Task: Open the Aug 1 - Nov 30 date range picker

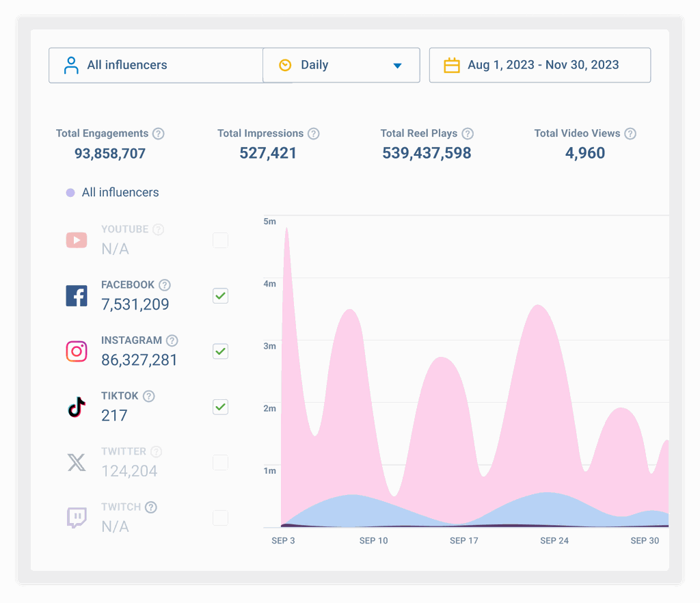Action: [540, 65]
